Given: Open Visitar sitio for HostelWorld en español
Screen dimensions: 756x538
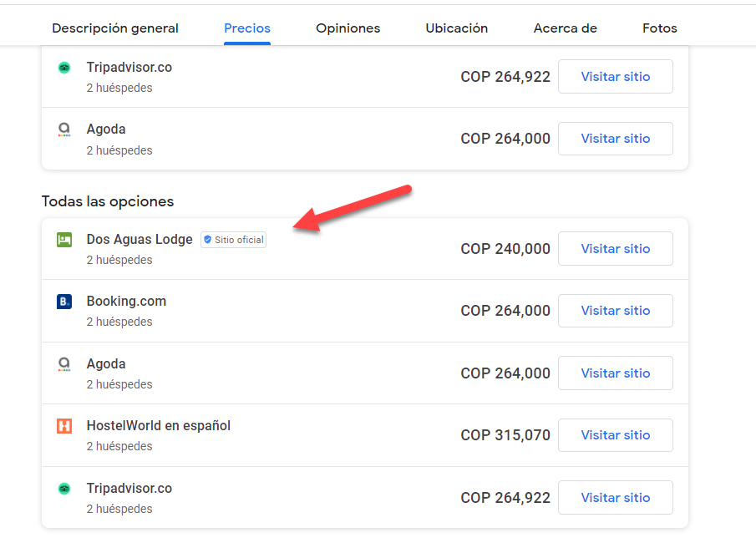Looking at the screenshot, I should pos(615,435).
